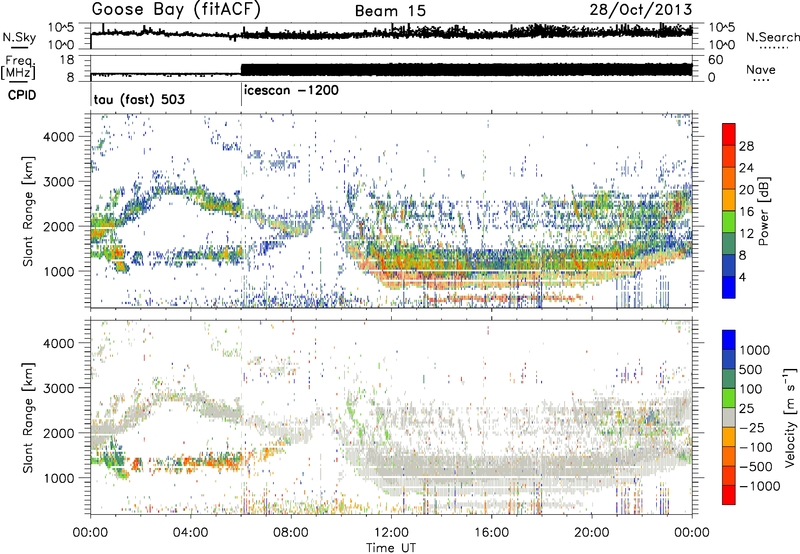Click the "2000" range tick on velocity panel

[x=58, y=433]
